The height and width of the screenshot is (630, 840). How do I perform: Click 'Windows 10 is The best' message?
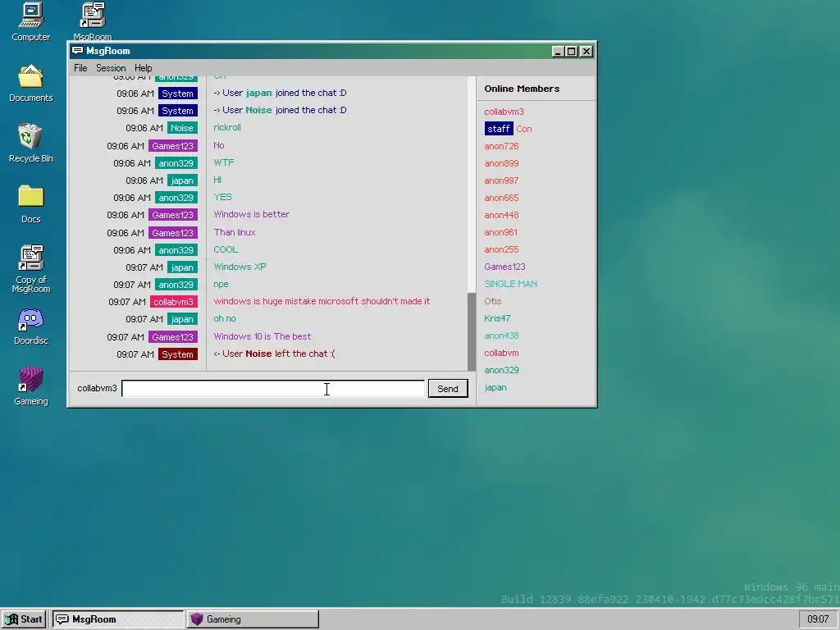262,336
